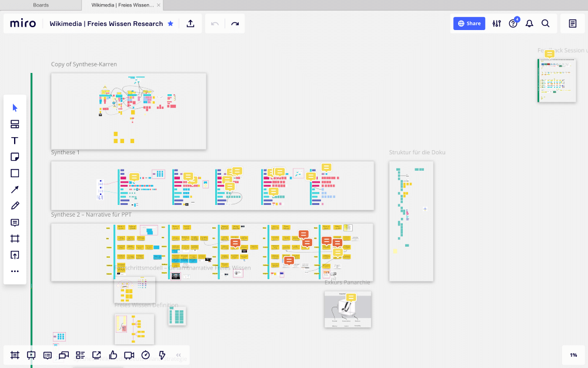Export the board using upload arrow icon
The image size is (588, 368).
[191, 24]
